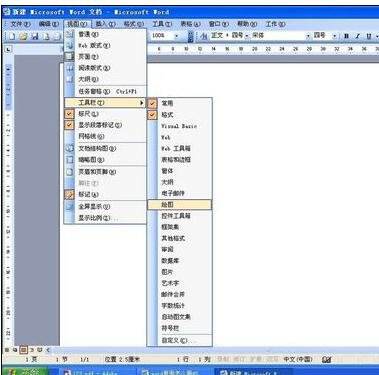Open the 编辑 (Edit) menu
The height and width of the screenshot is (375, 379).
pyautogui.click(x=49, y=24)
